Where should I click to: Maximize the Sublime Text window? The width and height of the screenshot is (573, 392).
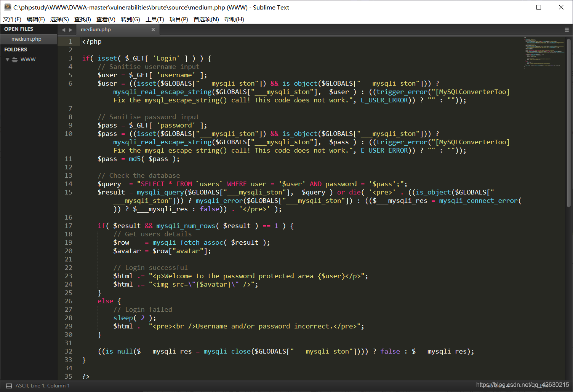[x=539, y=7]
